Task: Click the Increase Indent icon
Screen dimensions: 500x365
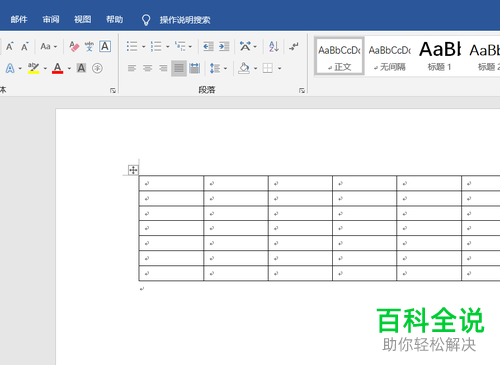Action: [224, 46]
